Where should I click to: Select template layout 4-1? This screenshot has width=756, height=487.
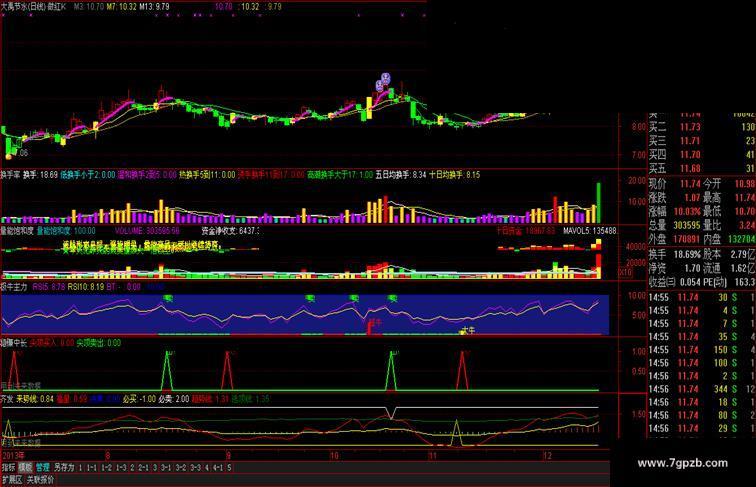coord(217,468)
